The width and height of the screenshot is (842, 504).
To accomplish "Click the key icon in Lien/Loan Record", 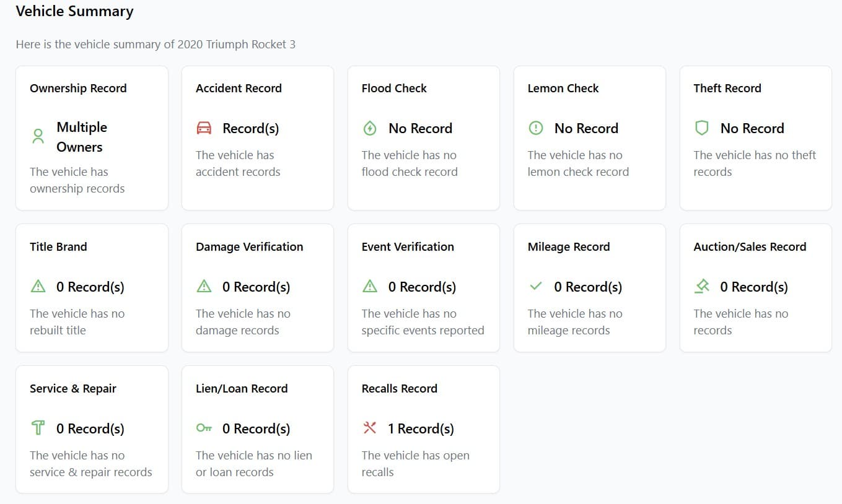I will tap(204, 428).
